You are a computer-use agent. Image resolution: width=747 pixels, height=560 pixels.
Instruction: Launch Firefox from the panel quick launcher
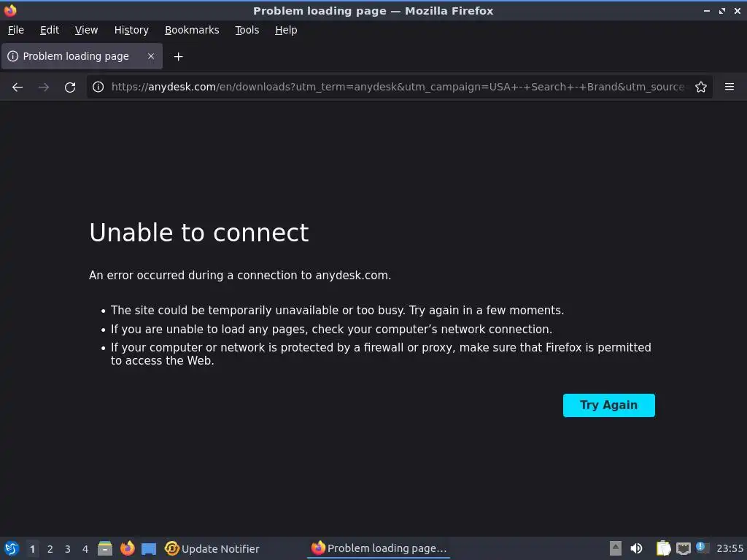127,548
